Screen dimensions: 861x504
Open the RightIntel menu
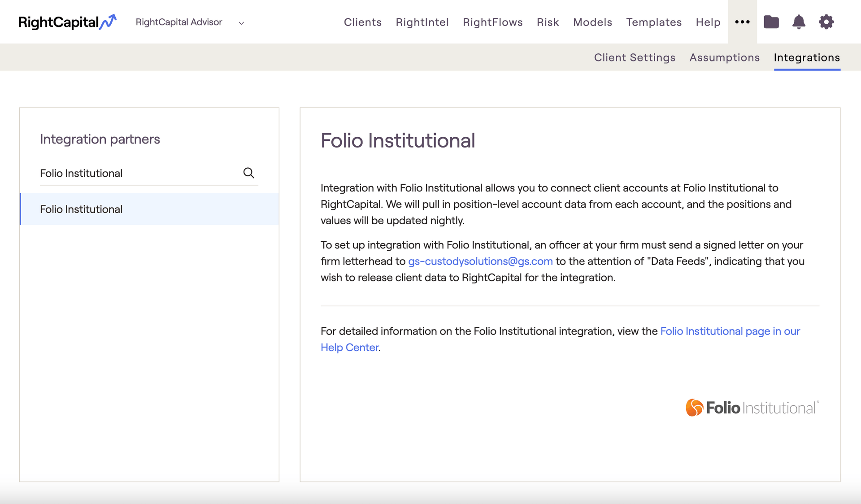pyautogui.click(x=422, y=22)
